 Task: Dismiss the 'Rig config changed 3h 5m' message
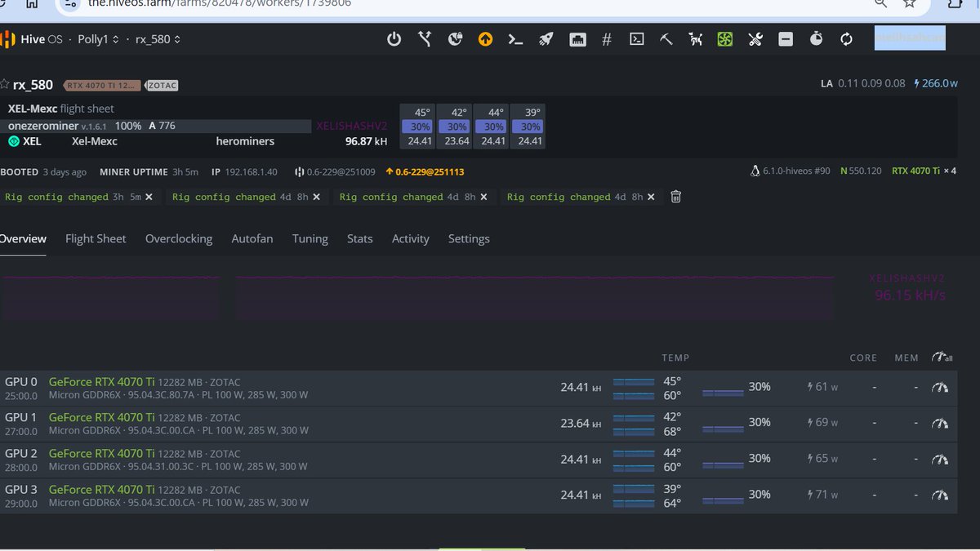[149, 197]
